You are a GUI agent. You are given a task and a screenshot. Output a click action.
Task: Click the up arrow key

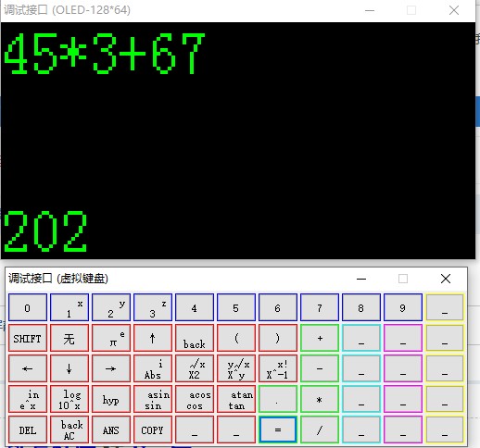pos(153,338)
